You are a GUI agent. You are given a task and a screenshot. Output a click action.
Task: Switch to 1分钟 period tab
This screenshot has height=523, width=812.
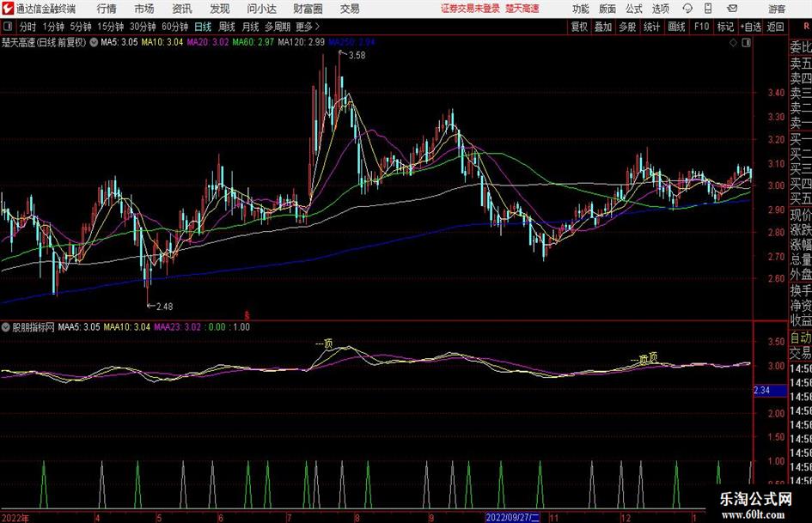[x=53, y=27]
